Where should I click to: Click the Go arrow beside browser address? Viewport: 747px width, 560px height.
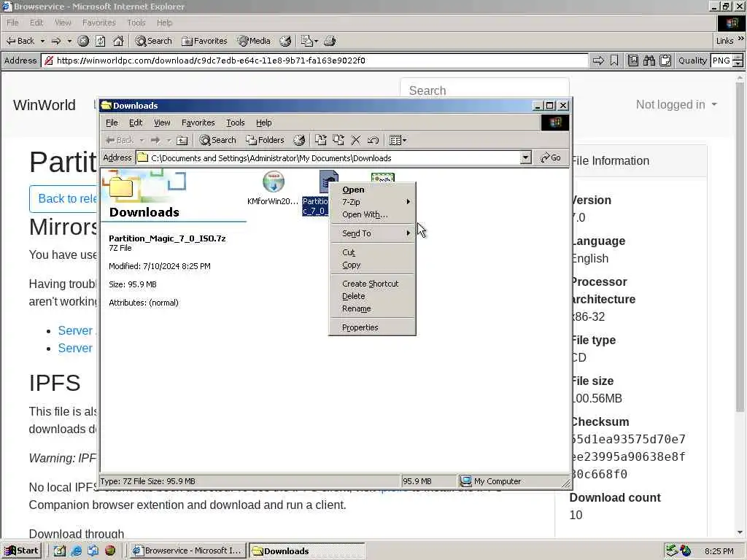598,61
